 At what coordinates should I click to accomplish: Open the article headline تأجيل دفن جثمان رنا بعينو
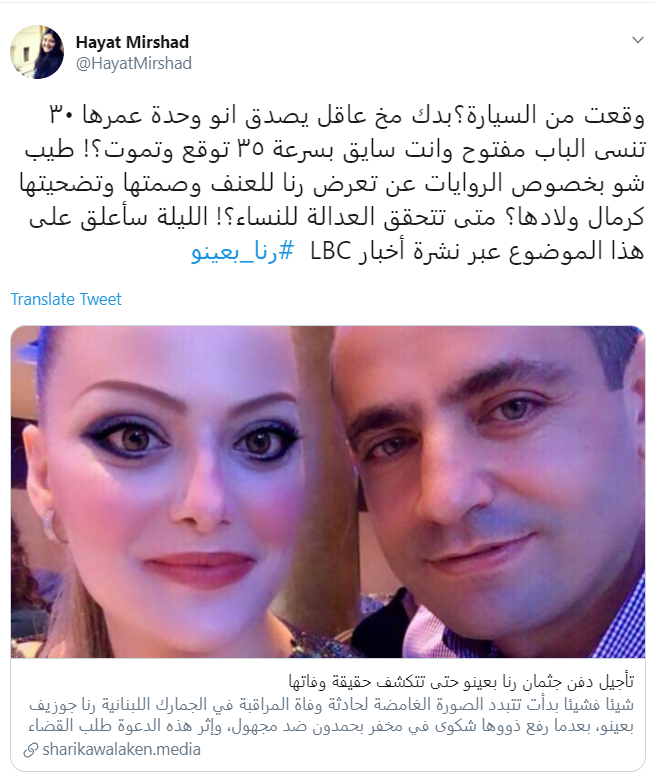460,682
